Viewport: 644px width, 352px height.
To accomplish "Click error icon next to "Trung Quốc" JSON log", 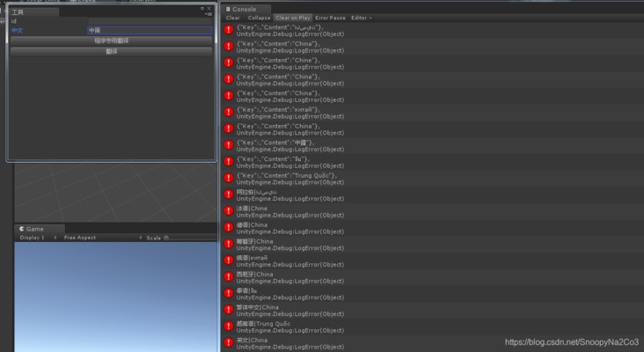I will click(x=230, y=179).
